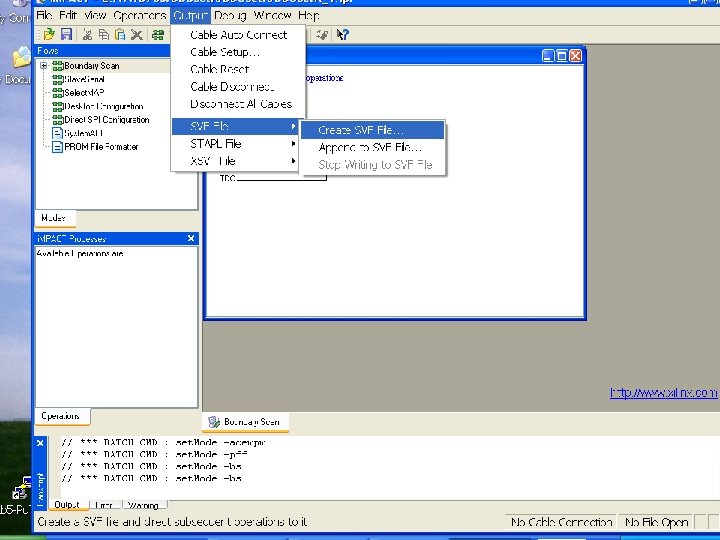The height and width of the screenshot is (540, 720).
Task: Click the PROM File Formatter document icon
Action: click(x=57, y=147)
